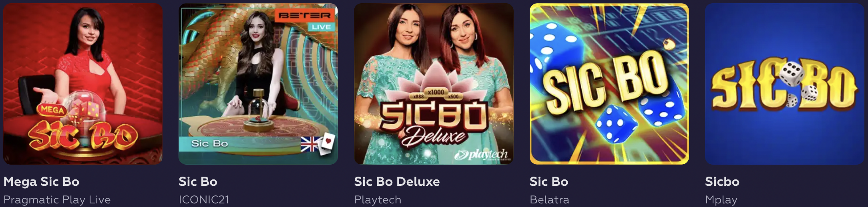The width and height of the screenshot is (868, 207).
Task: Select the Mplay provider label
Action: [x=721, y=199]
